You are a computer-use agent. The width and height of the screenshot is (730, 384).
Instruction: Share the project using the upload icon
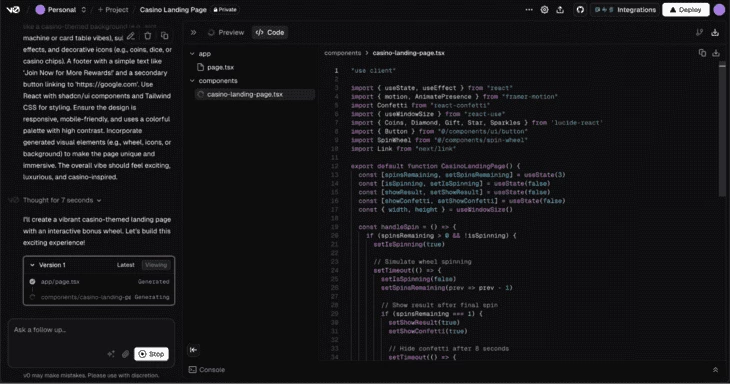[x=560, y=10]
